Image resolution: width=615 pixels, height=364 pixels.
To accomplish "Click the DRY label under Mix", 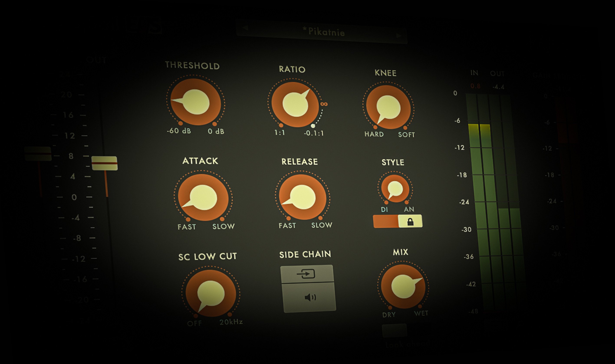I will [389, 315].
